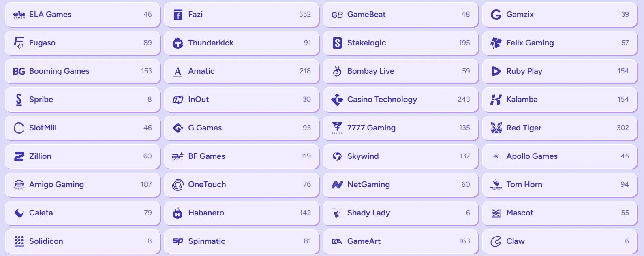Select the GameArt provider tile
The image size is (644, 256).
tap(400, 241)
